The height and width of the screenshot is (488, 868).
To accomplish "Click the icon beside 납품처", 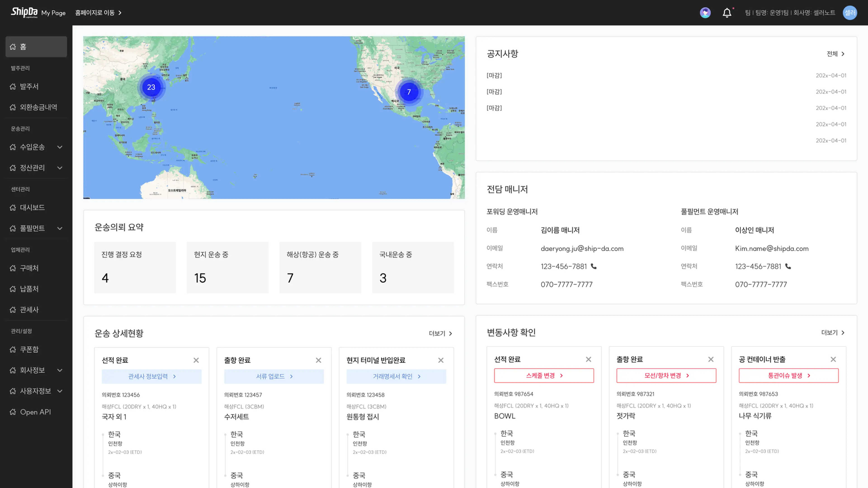I will (13, 289).
